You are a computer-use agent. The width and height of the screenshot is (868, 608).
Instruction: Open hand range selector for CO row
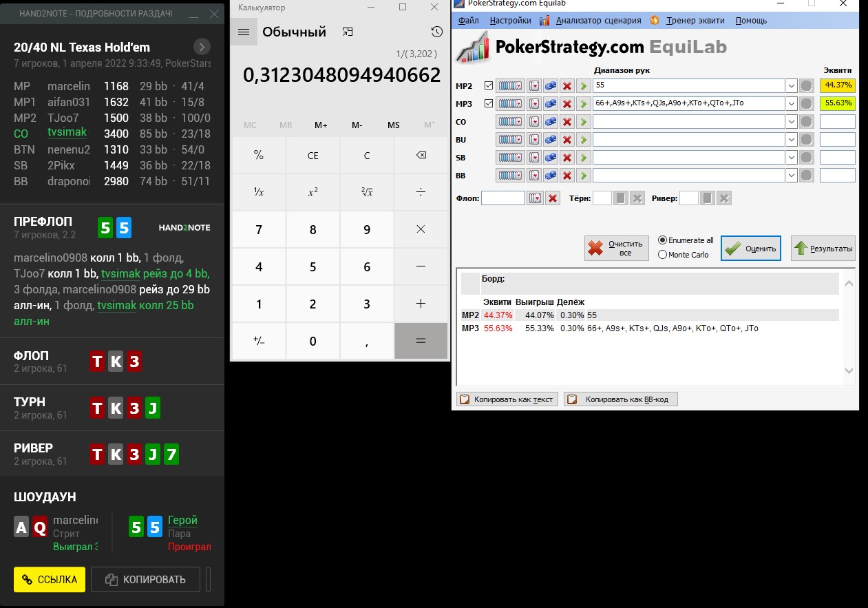point(510,121)
